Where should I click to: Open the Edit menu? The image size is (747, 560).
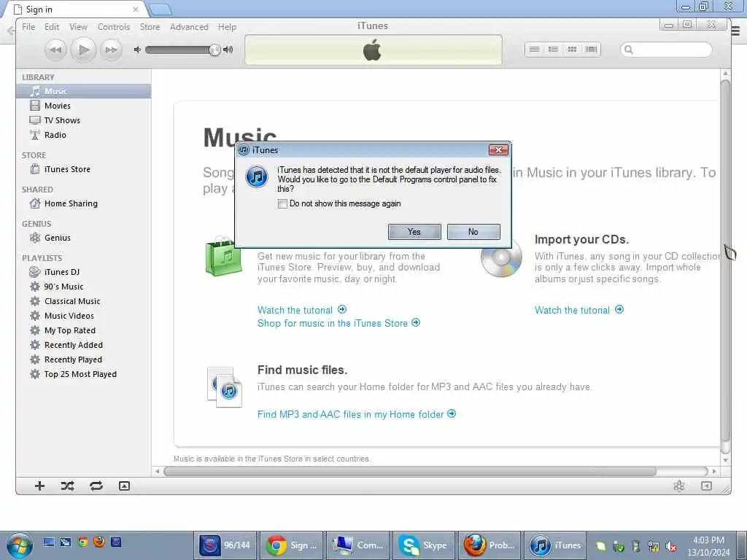pos(52,27)
